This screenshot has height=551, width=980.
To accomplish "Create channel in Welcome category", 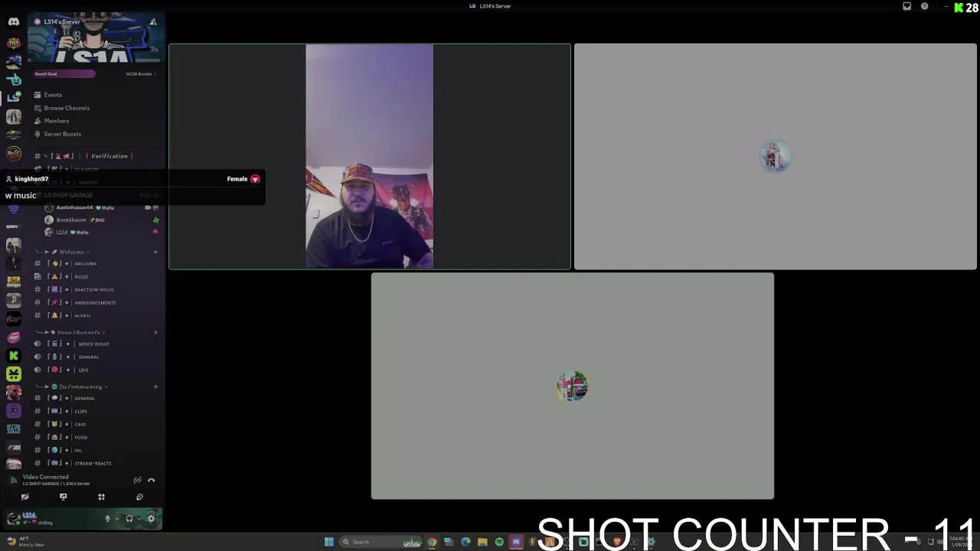I will [x=155, y=252].
